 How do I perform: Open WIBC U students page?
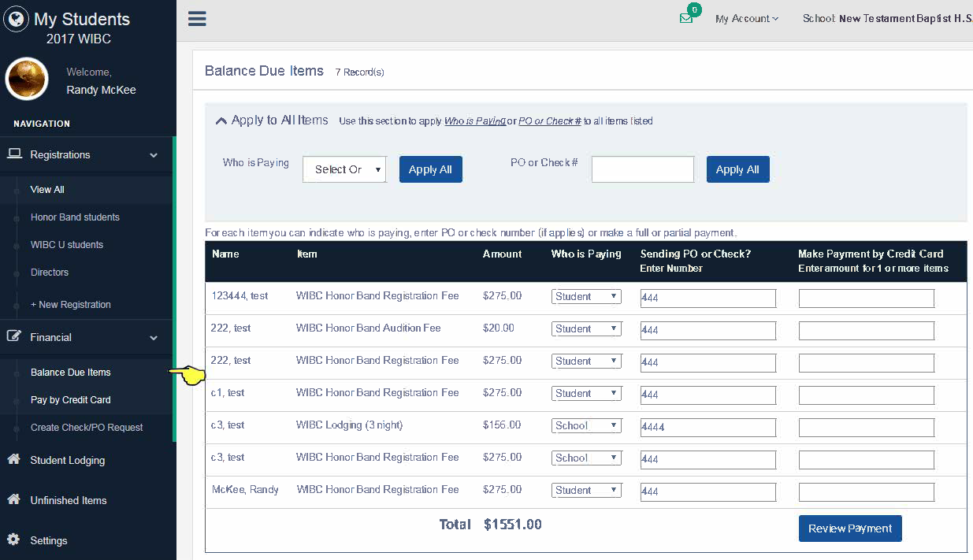tap(67, 245)
